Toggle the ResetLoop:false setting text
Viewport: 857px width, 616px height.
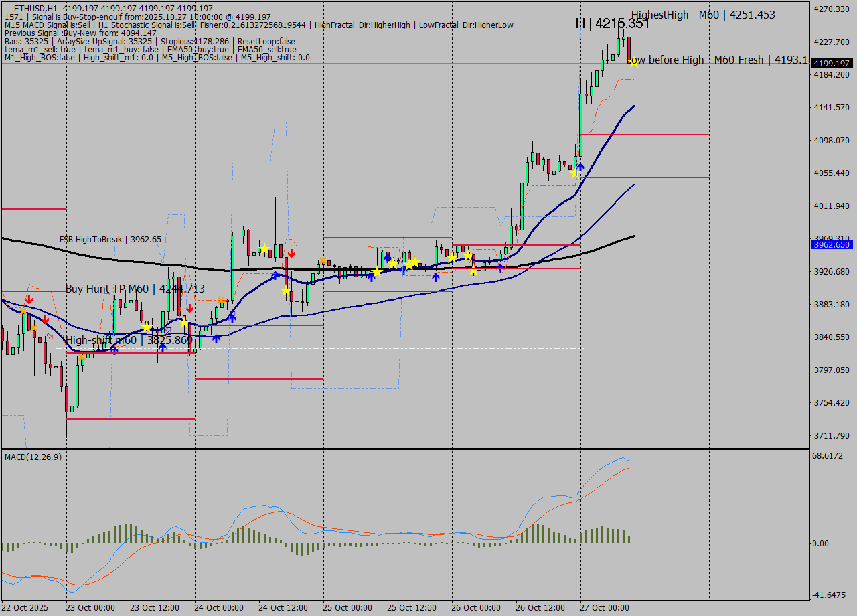coord(264,41)
